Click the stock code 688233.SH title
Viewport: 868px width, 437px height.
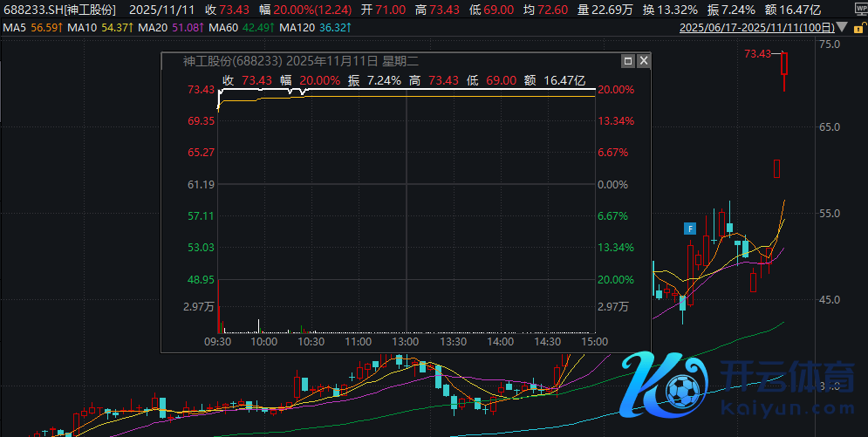(x=31, y=9)
